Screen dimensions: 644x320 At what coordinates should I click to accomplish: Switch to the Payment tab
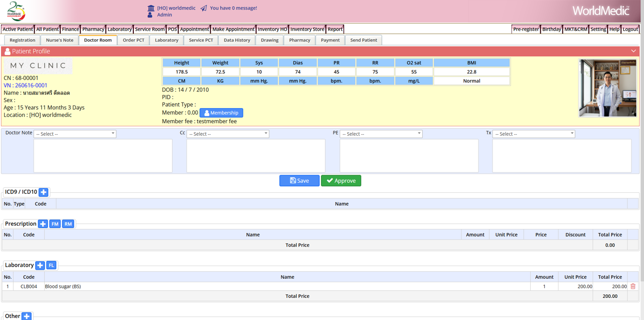click(330, 40)
